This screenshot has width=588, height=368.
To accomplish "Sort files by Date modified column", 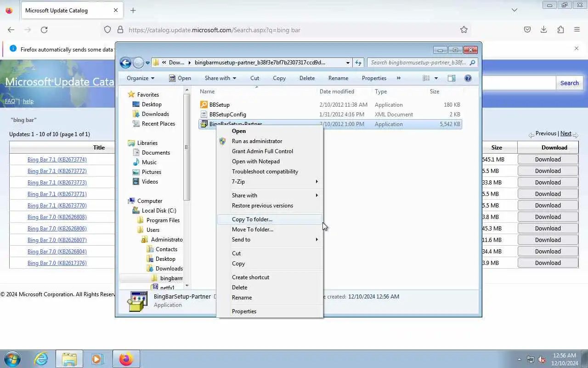I will pyautogui.click(x=337, y=92).
